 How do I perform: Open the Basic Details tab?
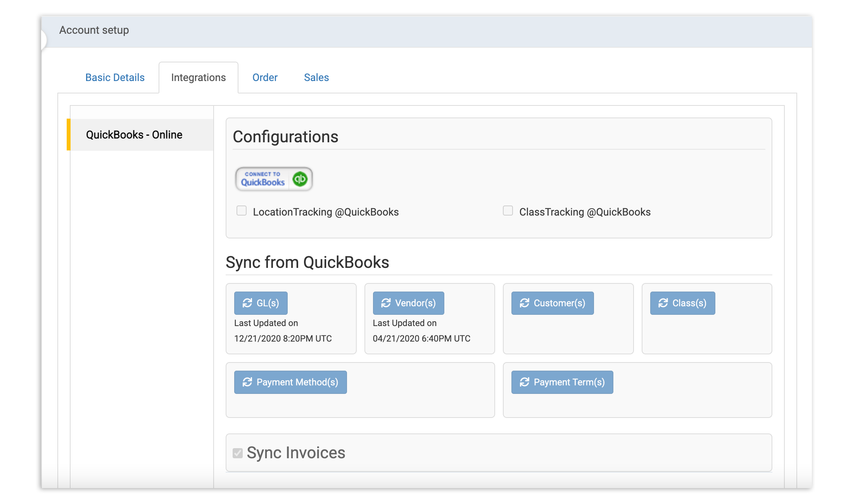tap(115, 78)
